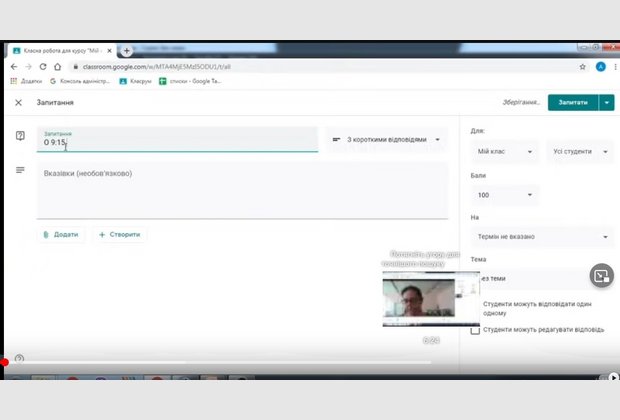
Task: Click the browser forward arrow
Action: pyautogui.click(x=28, y=67)
